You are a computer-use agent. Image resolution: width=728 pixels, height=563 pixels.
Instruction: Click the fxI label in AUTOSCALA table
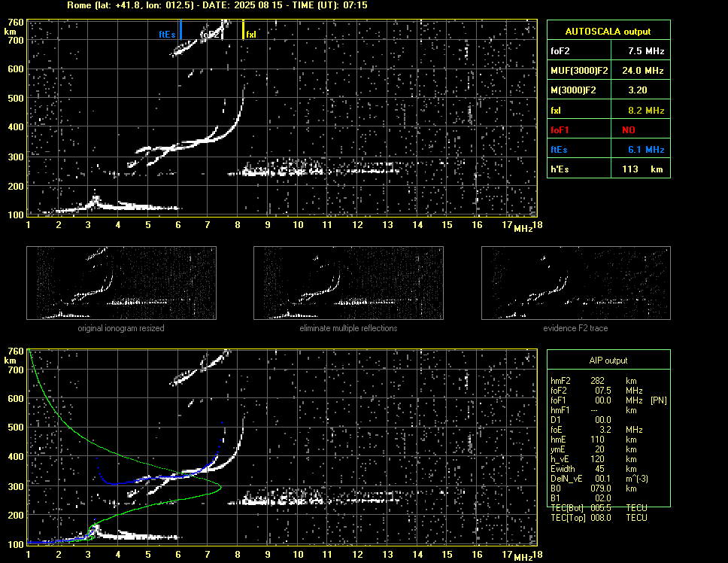pos(556,111)
